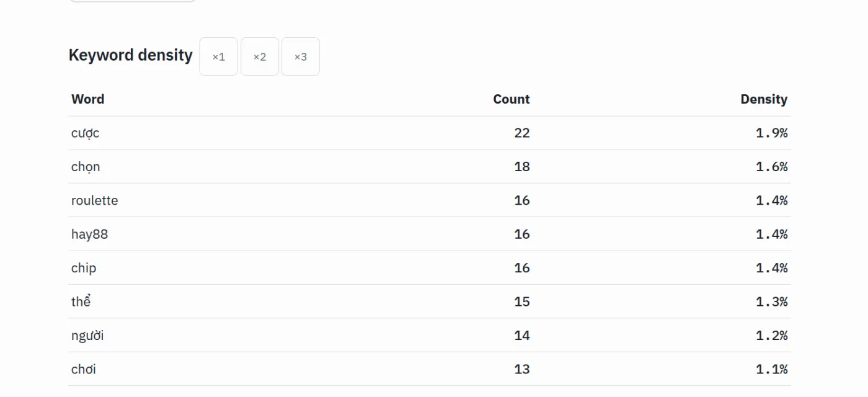This screenshot has width=868, height=397.
Task: Click the roulette keyword
Action: click(95, 200)
